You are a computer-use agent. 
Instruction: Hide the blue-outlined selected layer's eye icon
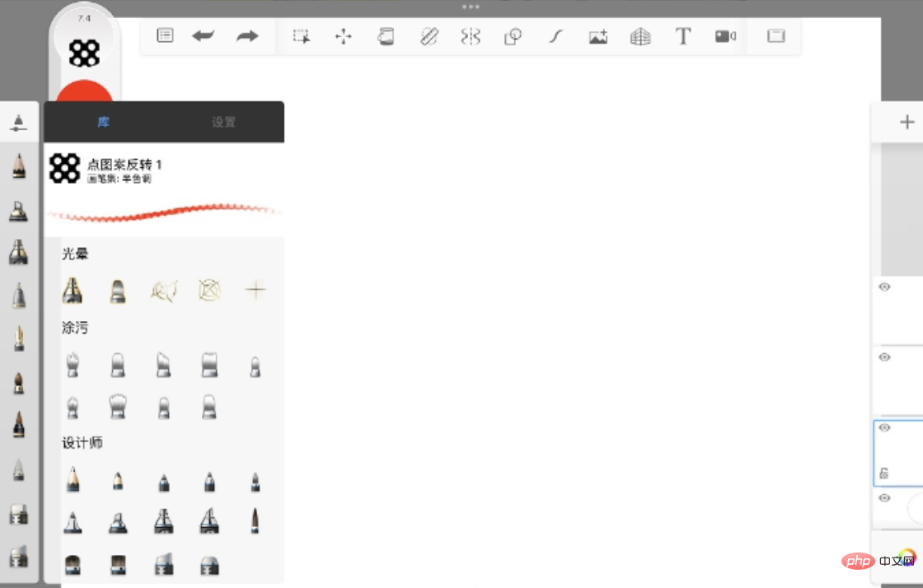(x=884, y=427)
